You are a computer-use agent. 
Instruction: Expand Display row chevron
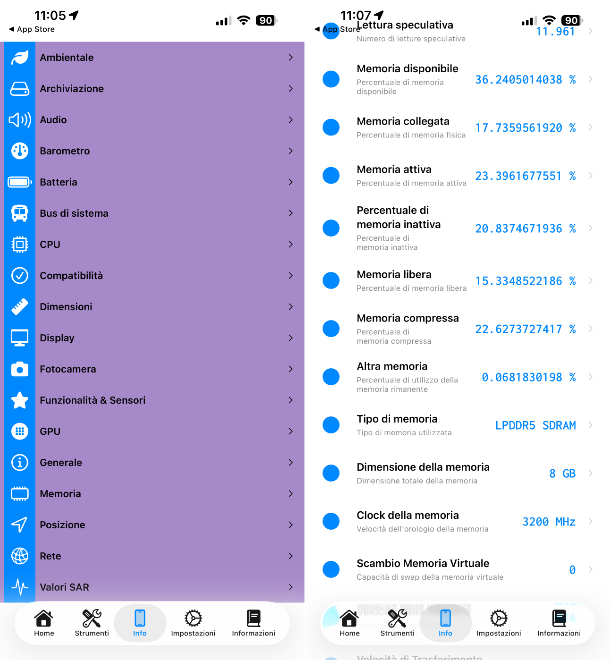(290, 338)
